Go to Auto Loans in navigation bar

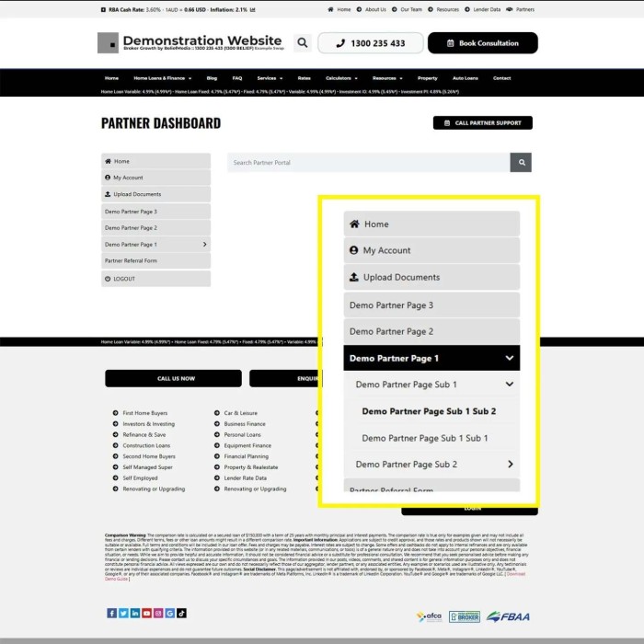(x=466, y=78)
